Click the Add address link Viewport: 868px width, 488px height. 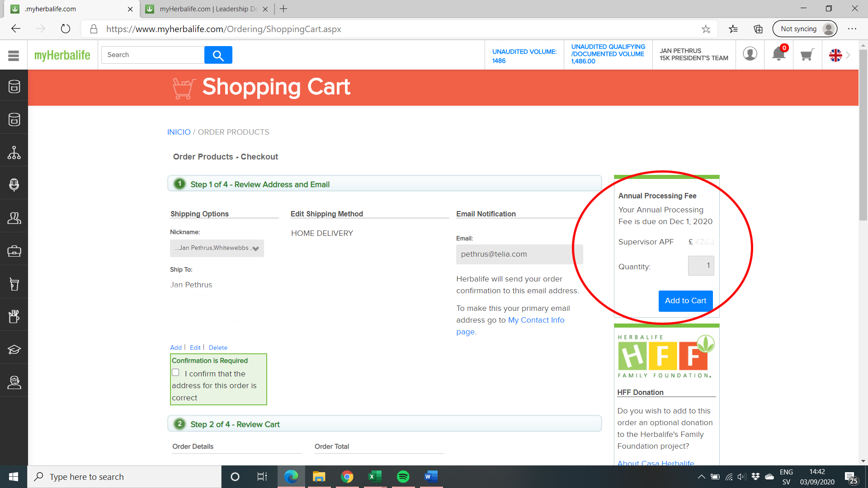click(176, 347)
